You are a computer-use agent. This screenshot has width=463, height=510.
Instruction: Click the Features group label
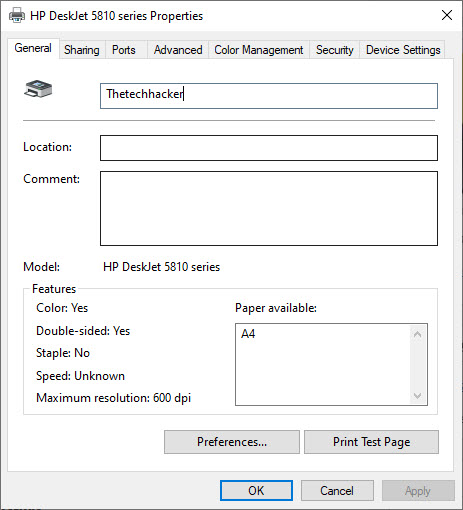[x=54, y=289]
